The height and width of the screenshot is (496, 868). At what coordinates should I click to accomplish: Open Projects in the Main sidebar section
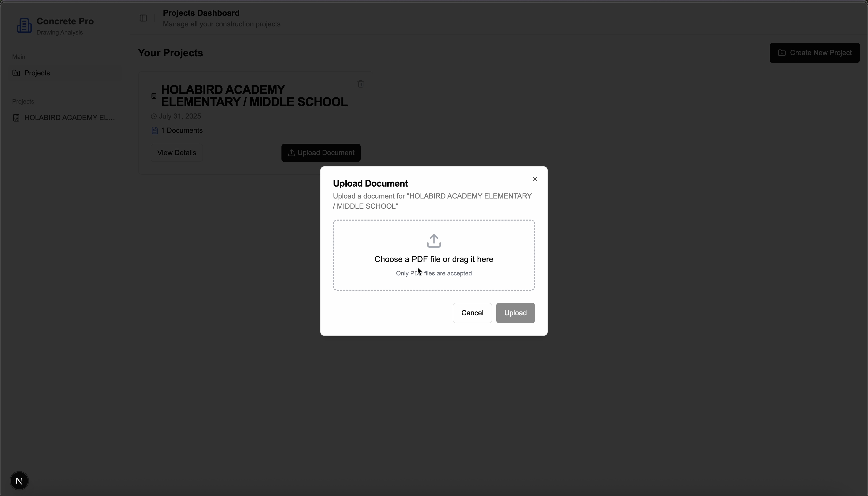point(65,73)
